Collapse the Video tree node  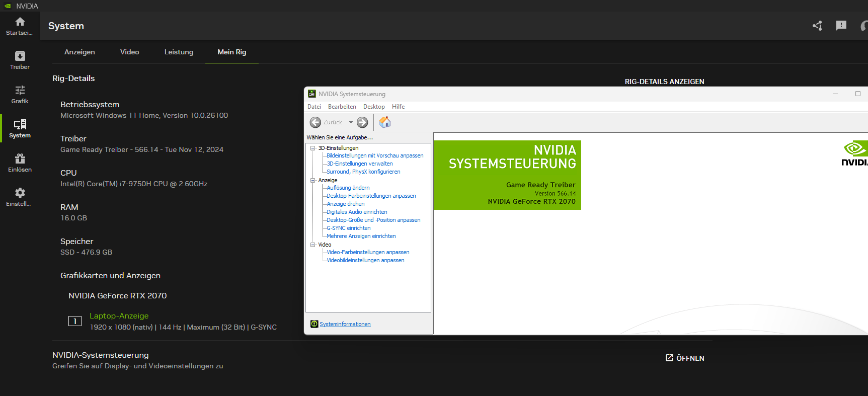[x=312, y=245]
